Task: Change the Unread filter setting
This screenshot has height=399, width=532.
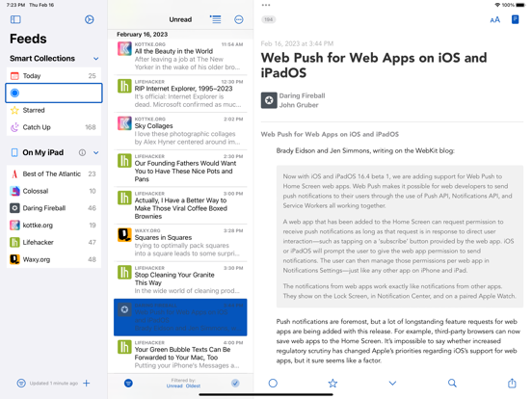Action: (174, 386)
